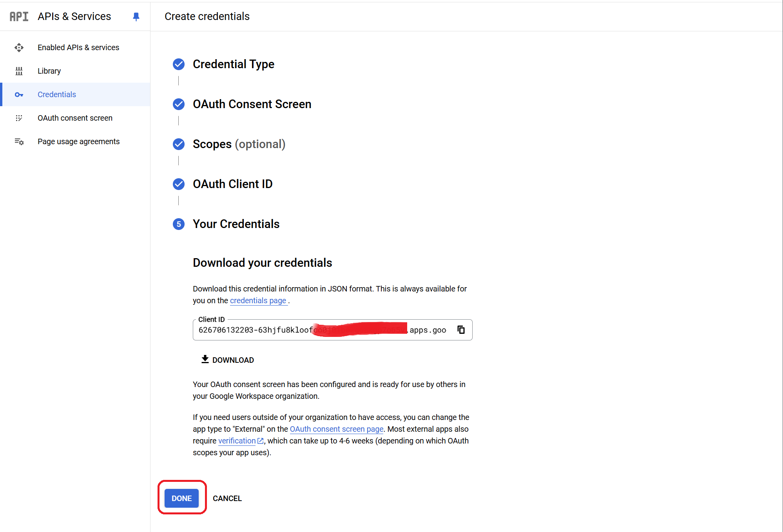
Task: Click the external link icon after verification
Action: [260, 441]
